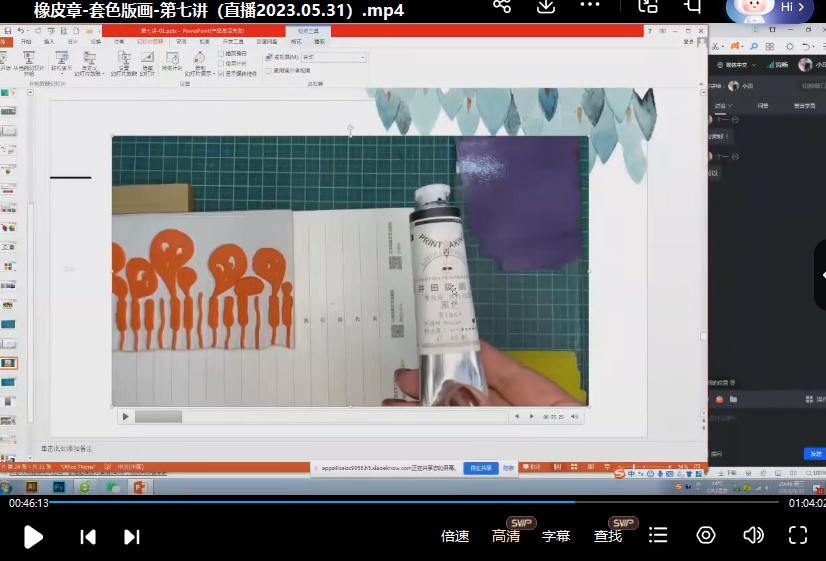
Task: Open the circular player settings icon
Action: tap(706, 535)
